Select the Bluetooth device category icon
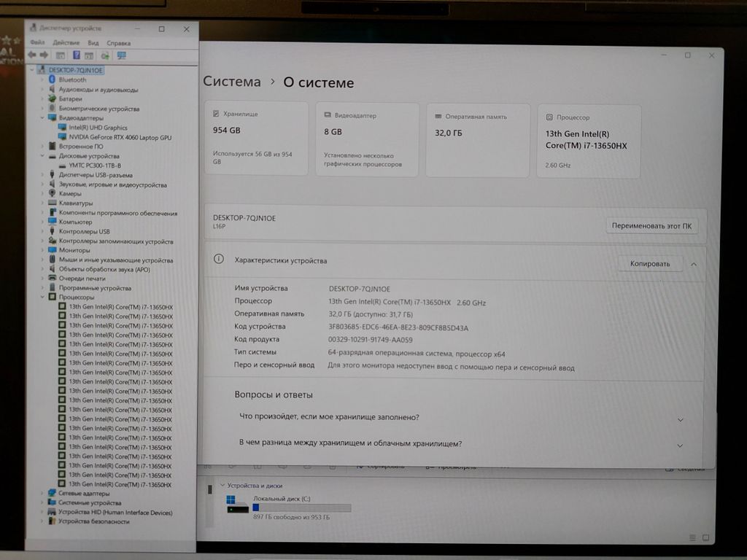The height and width of the screenshot is (560, 747). pyautogui.click(x=53, y=80)
